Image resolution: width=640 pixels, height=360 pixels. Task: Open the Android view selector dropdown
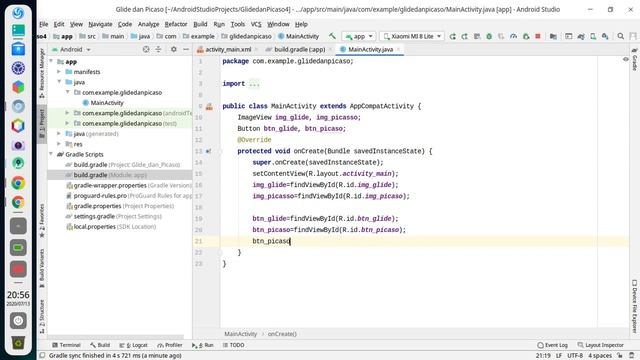[x=71, y=49]
